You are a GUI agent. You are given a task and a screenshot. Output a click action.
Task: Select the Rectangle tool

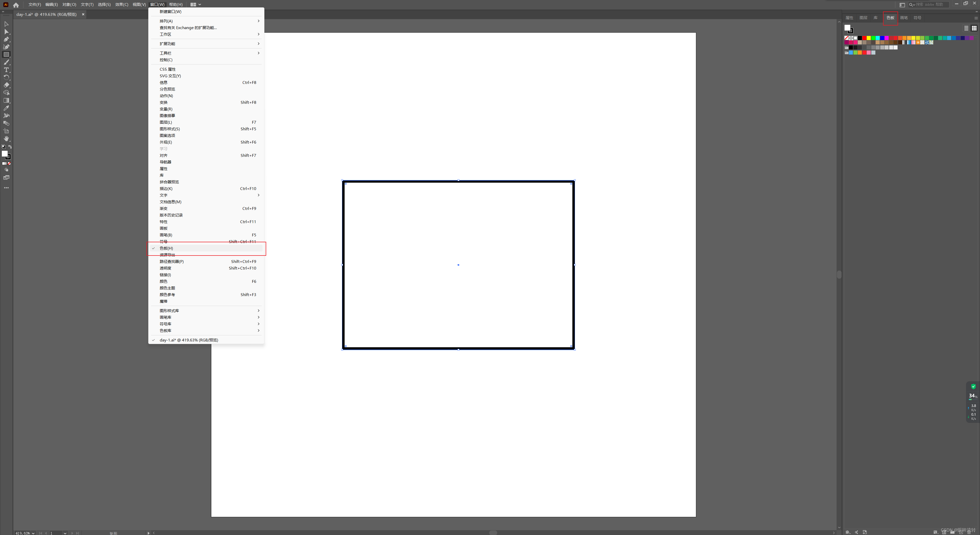click(x=6, y=54)
